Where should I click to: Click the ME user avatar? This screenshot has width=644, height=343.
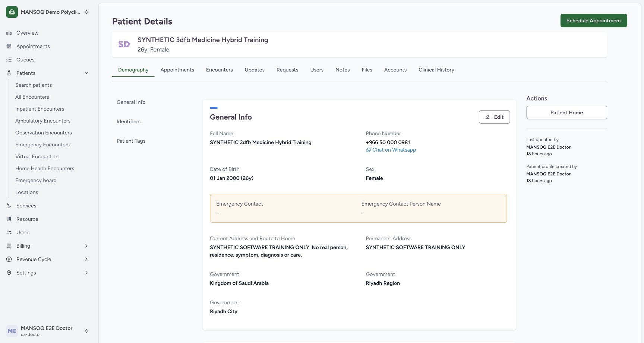pyautogui.click(x=12, y=331)
